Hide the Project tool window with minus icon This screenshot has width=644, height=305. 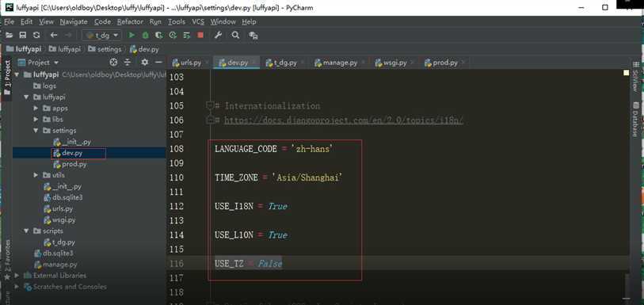point(158,62)
